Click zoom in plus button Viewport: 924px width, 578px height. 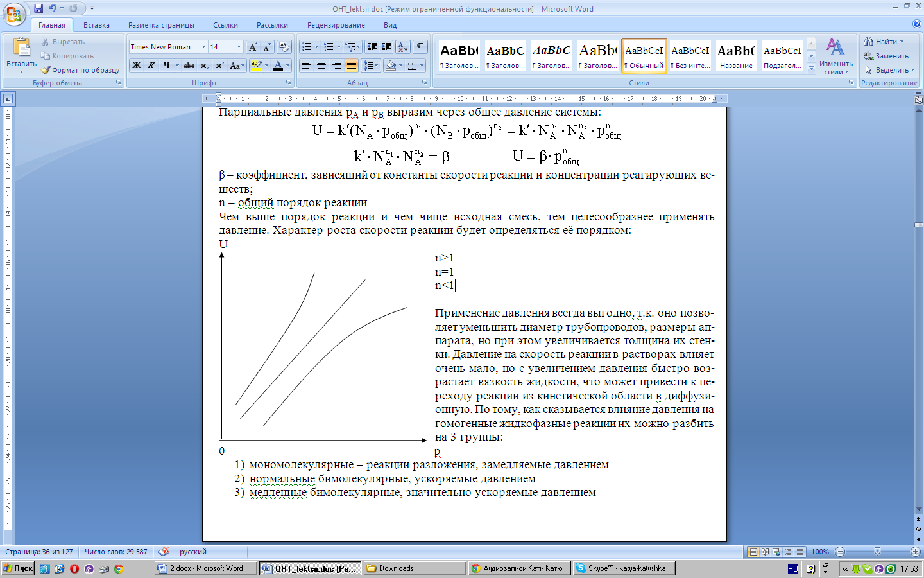(916, 552)
